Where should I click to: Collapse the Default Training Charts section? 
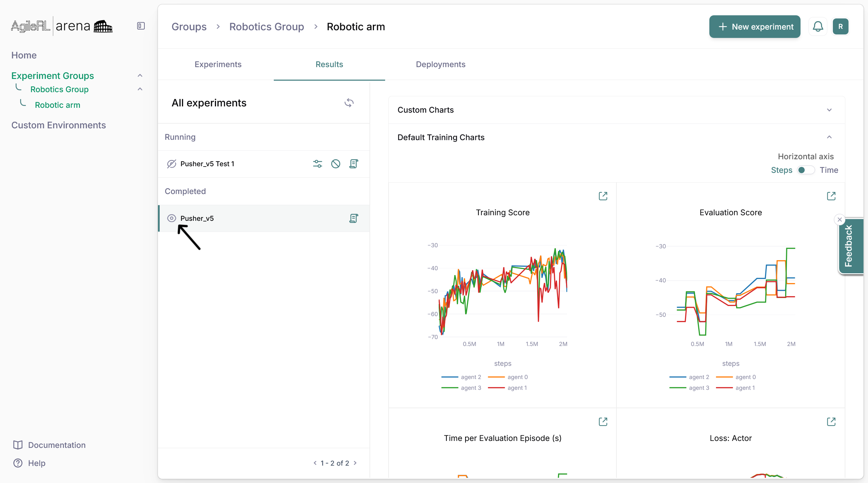click(829, 137)
